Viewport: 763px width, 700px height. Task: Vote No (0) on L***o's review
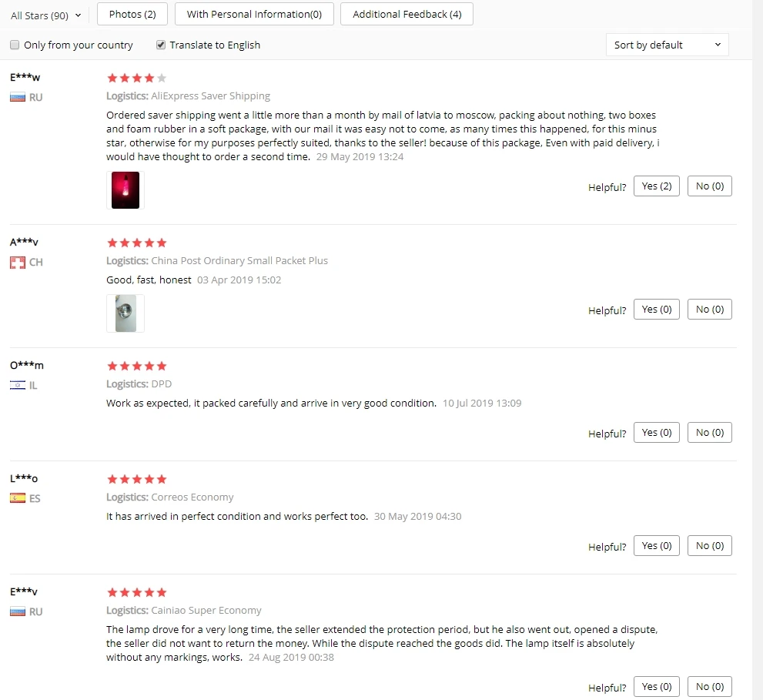click(709, 546)
